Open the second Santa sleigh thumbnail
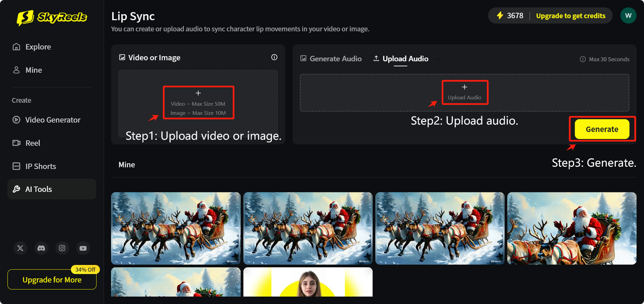This screenshot has width=644, height=304. click(308, 228)
